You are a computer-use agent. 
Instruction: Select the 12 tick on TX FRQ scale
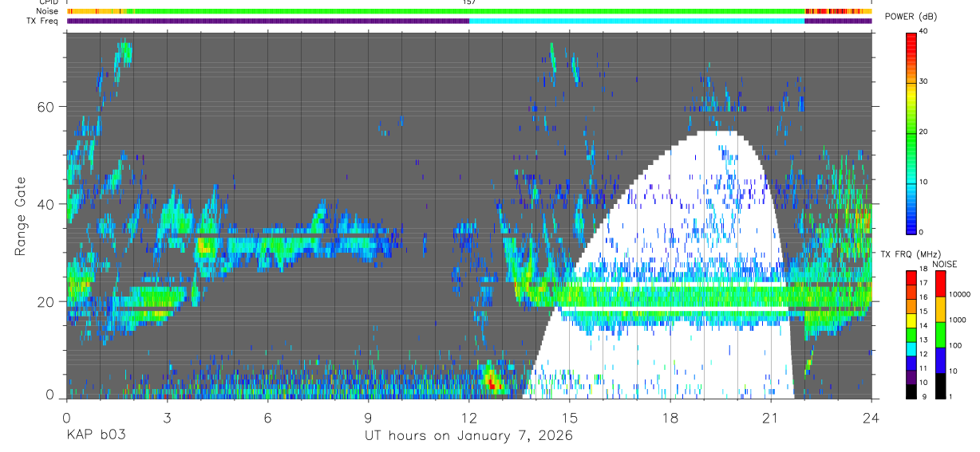(923, 354)
